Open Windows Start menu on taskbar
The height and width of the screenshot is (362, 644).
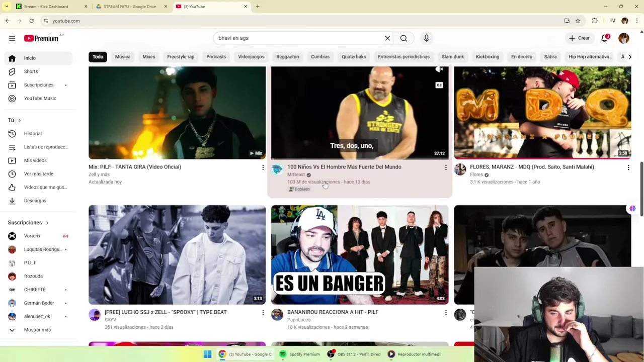pyautogui.click(x=207, y=354)
